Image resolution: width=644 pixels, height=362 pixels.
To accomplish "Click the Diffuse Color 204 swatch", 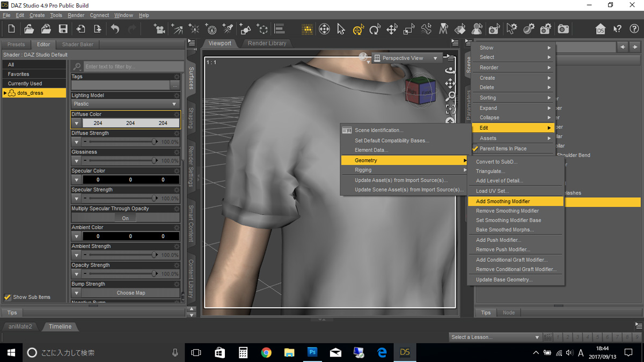I will (130, 123).
